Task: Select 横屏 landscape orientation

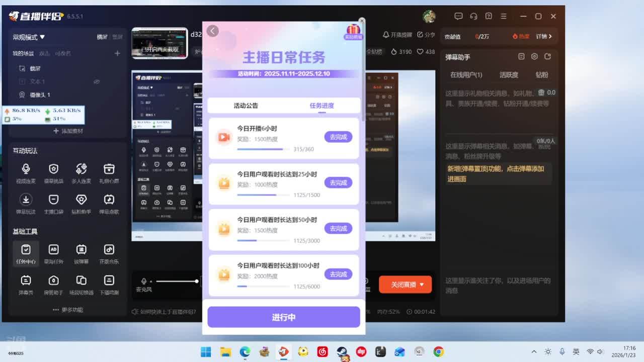Action: click(x=102, y=37)
